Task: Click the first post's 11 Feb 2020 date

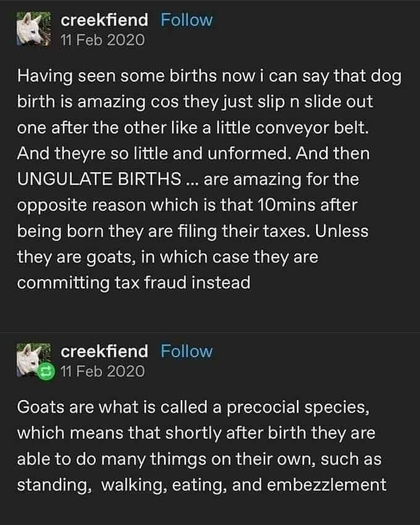Action: point(103,40)
